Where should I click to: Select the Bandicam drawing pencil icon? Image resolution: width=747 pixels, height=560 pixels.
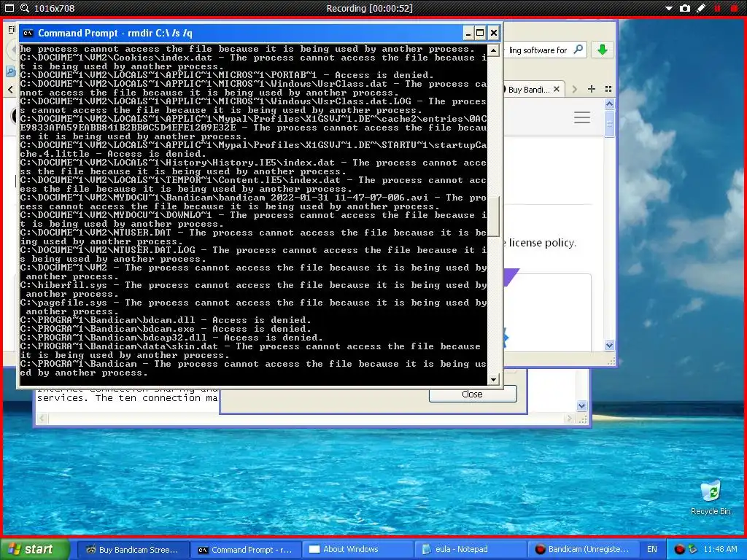coord(700,8)
